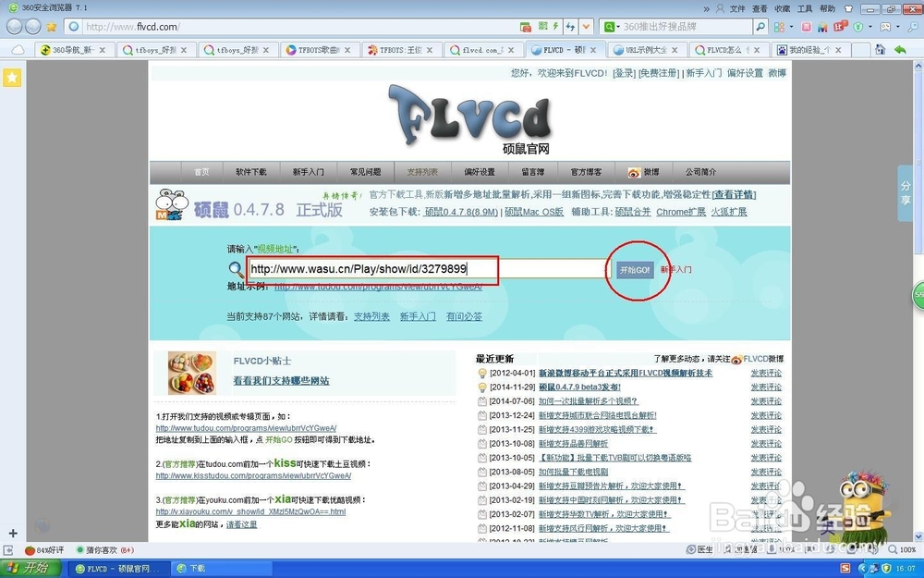Click the 查看详情 link
The image size is (924, 578).
pos(734,194)
